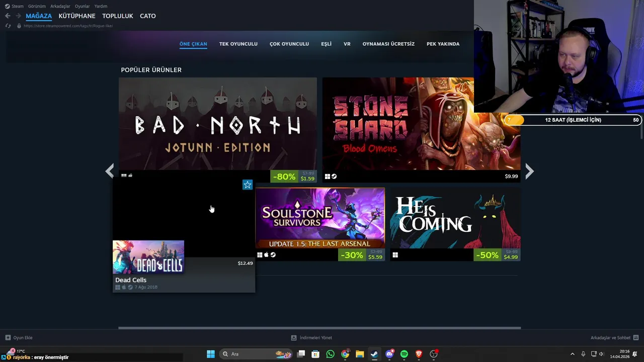This screenshot has height=362, width=644.
Task: Open WhatsApp from the taskbar
Action: tap(330, 354)
